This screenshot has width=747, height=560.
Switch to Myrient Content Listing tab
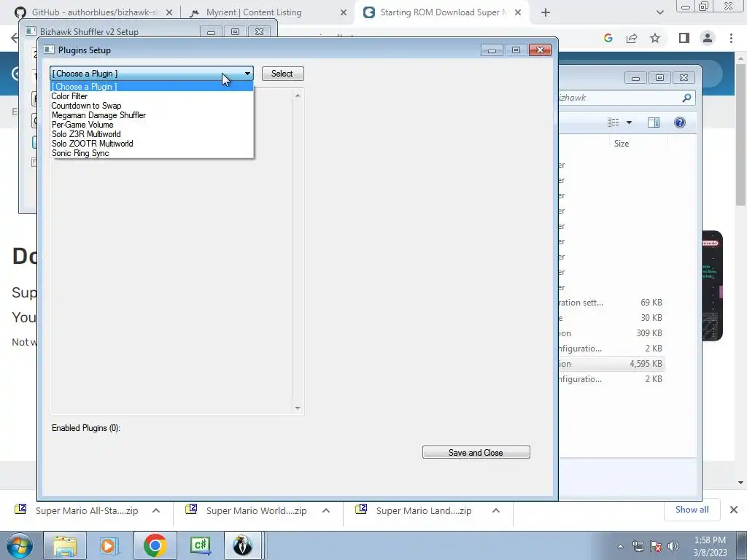[267, 12]
